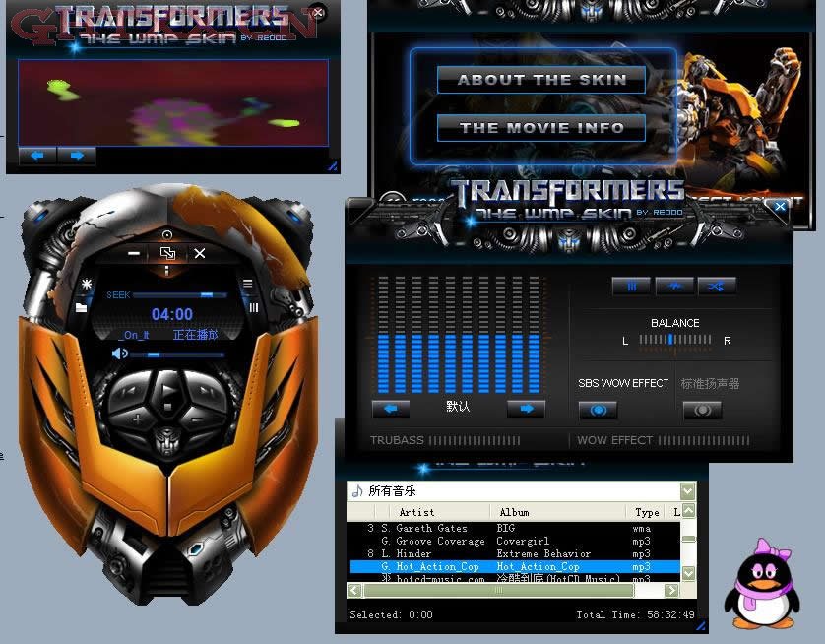
Task: Toggle equalizer panel via player's bars icon
Action: tap(254, 308)
